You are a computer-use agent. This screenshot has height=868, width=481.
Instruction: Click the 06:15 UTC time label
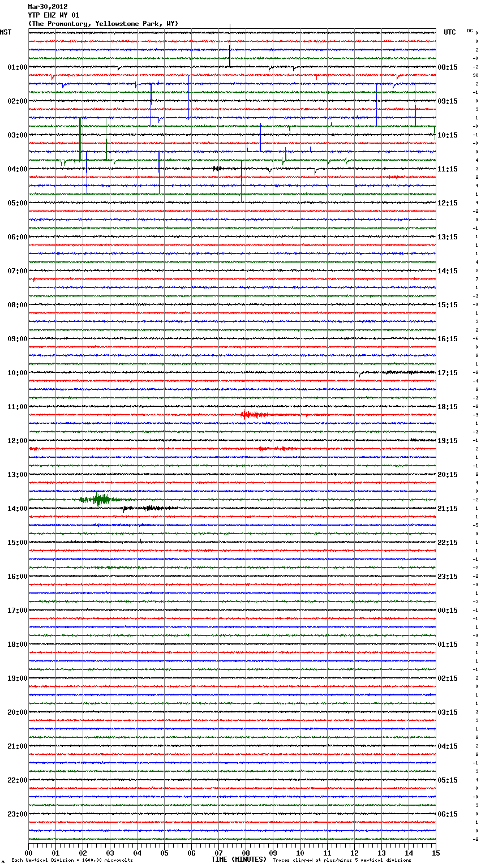point(448,814)
